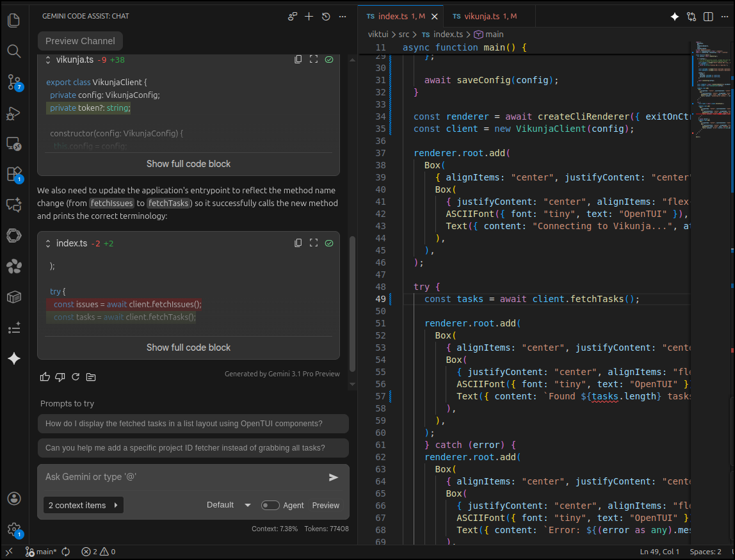Click the underlined tasks variable on line 57
This screenshot has height=560, width=735.
tap(604, 396)
